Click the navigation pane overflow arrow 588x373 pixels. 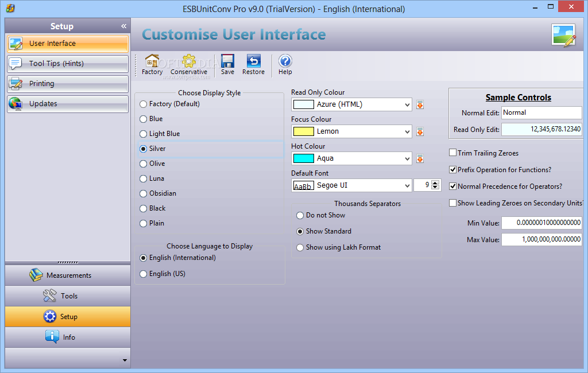coord(125,360)
